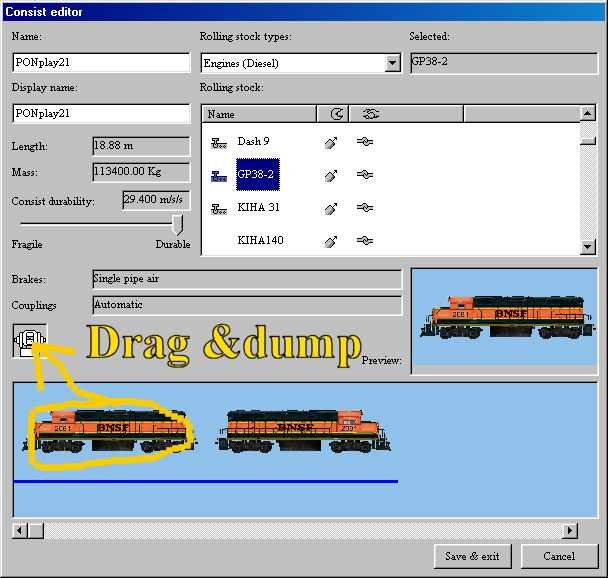This screenshot has height=578, width=608.
Task: Click the engine trash bin icon
Action: click(x=30, y=341)
